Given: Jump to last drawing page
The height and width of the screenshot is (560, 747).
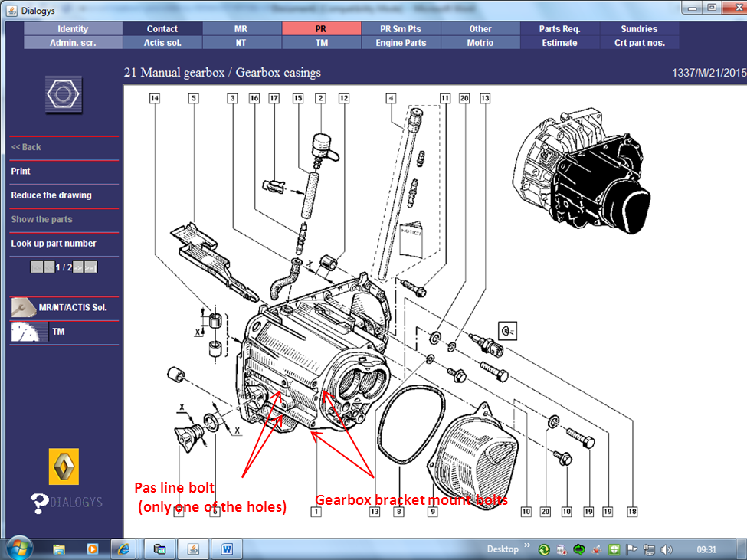Looking at the screenshot, I should coord(90,267).
